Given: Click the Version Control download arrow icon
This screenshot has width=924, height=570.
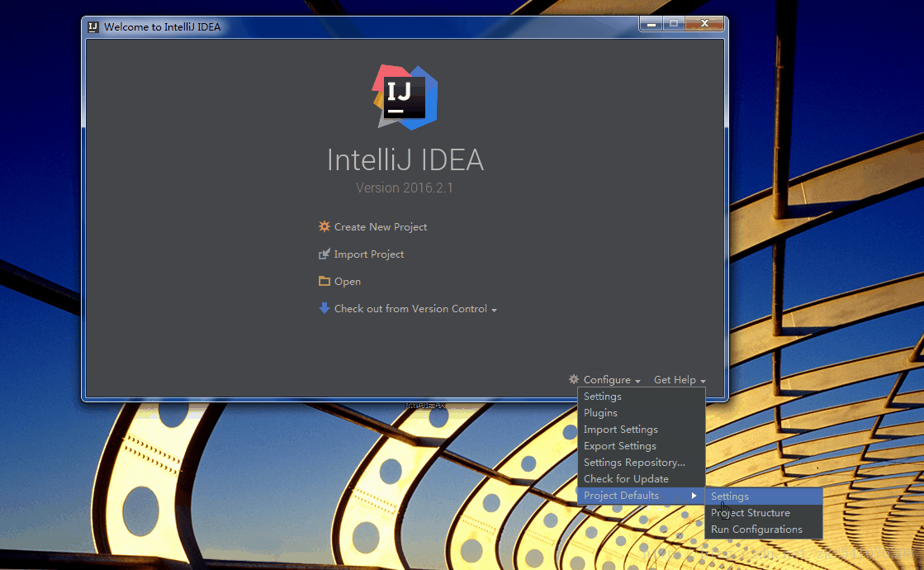Looking at the screenshot, I should [x=325, y=307].
